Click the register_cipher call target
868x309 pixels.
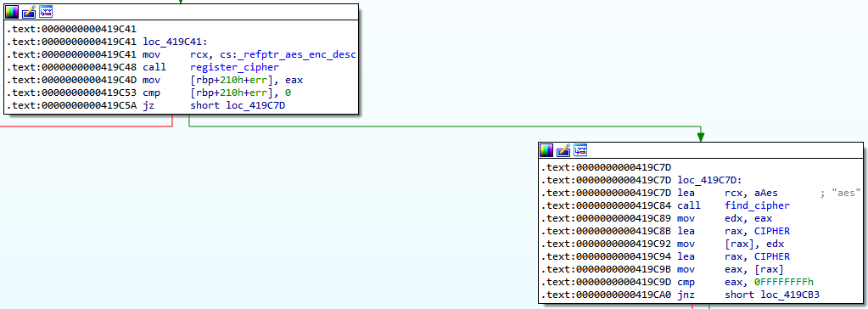(235, 67)
